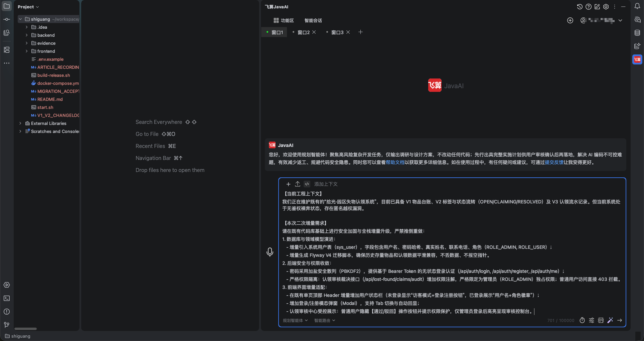Click the list icon next to the magic wand

(601, 320)
